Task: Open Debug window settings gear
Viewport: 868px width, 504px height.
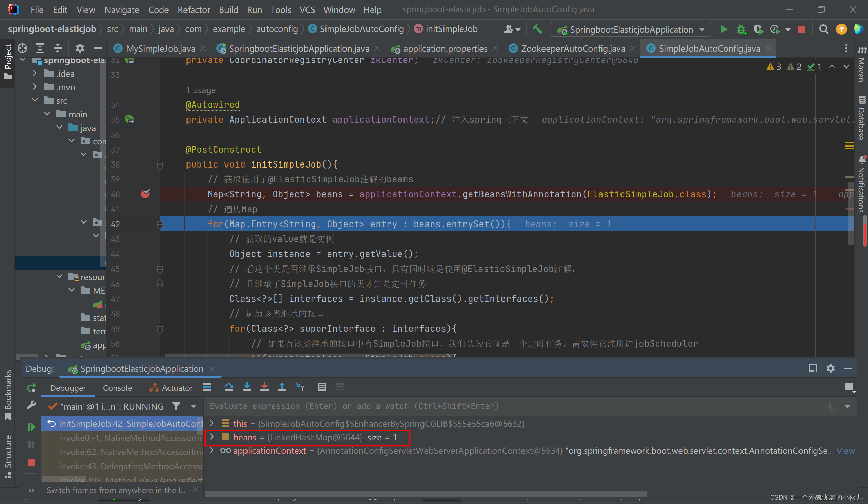Action: pos(830,369)
